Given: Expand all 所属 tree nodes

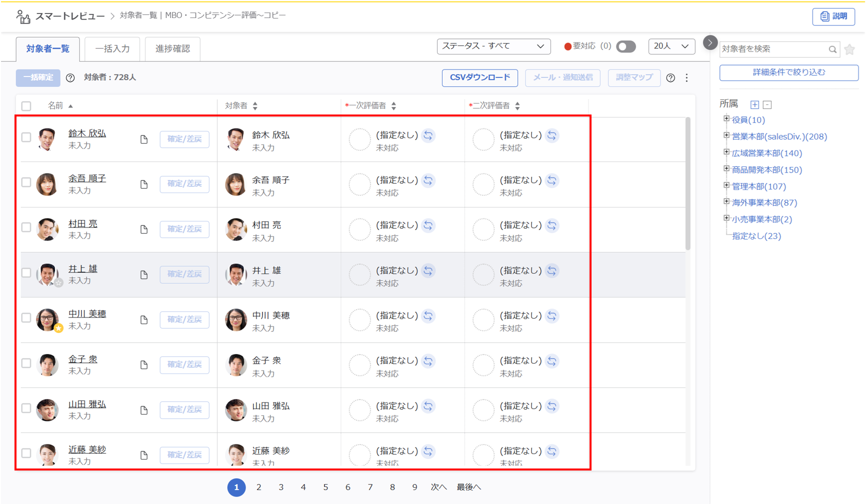Looking at the screenshot, I should click(754, 104).
